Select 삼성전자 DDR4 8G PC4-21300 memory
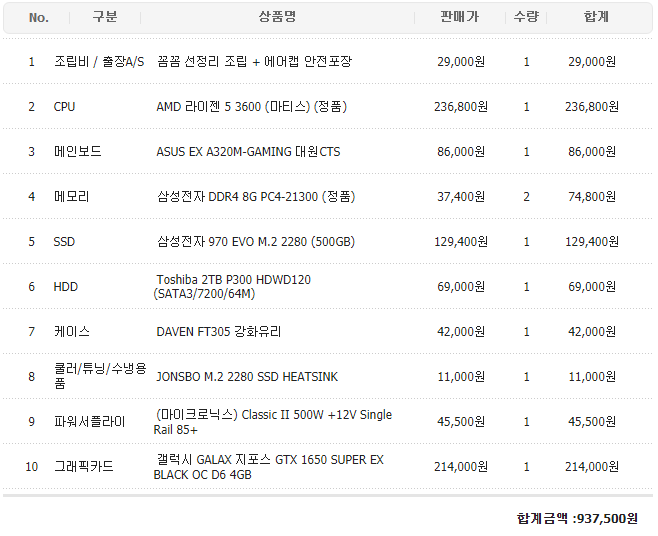The width and height of the screenshot is (658, 536). 256,197
